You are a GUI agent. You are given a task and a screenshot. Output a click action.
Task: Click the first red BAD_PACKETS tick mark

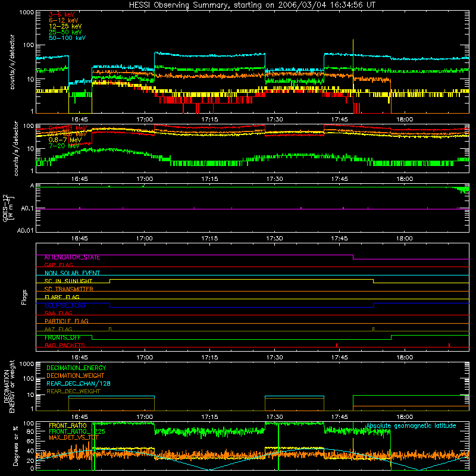click(x=337, y=345)
